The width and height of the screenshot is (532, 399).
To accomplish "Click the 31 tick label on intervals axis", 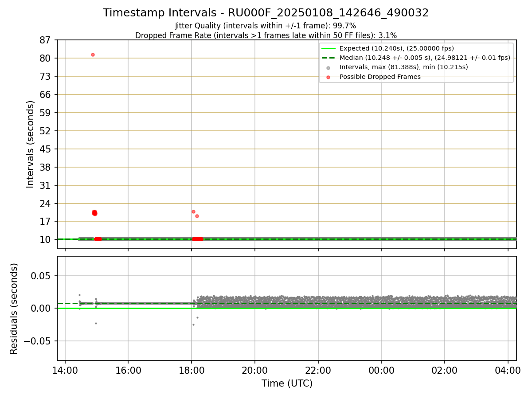I will 46,185.
